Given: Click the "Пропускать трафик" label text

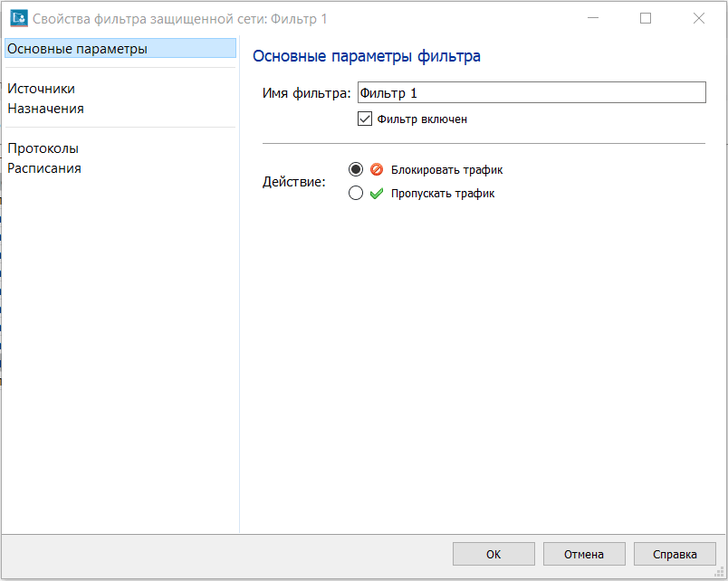Looking at the screenshot, I should point(443,193).
